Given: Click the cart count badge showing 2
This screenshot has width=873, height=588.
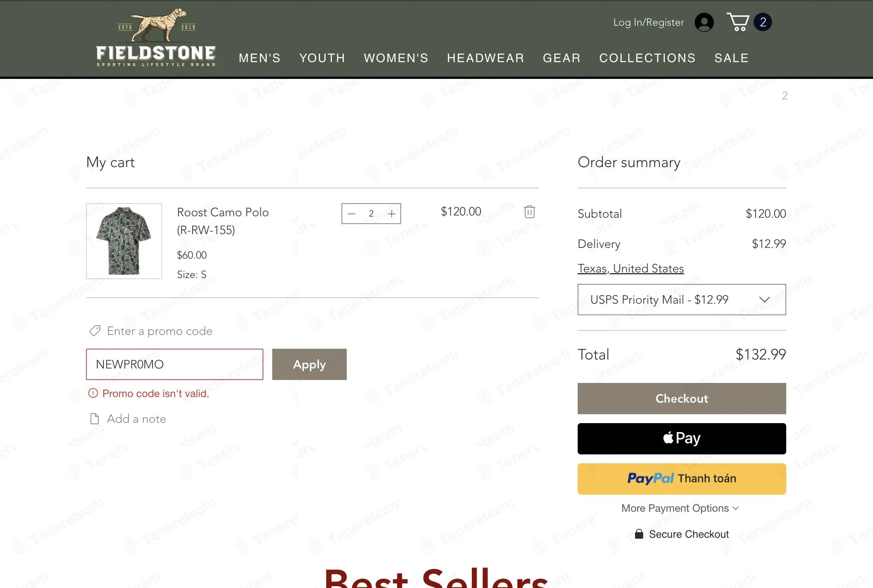Looking at the screenshot, I should tap(763, 22).
